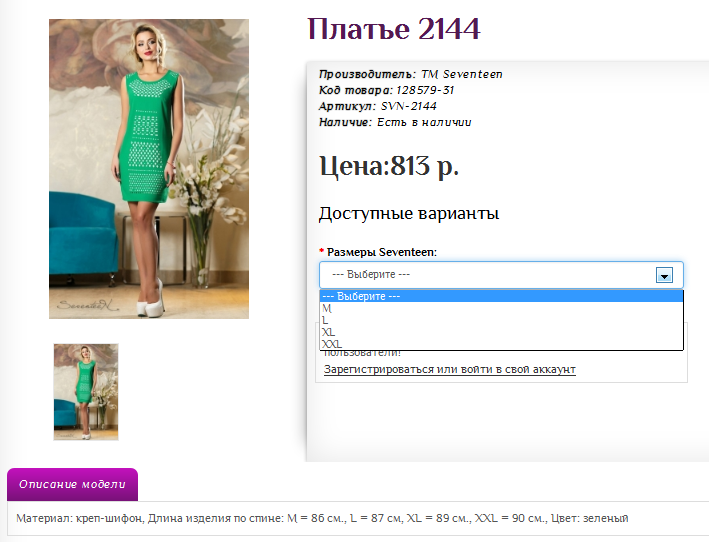This screenshot has width=709, height=542.
Task: Click the dropdown arrow of the size selector
Action: point(664,275)
